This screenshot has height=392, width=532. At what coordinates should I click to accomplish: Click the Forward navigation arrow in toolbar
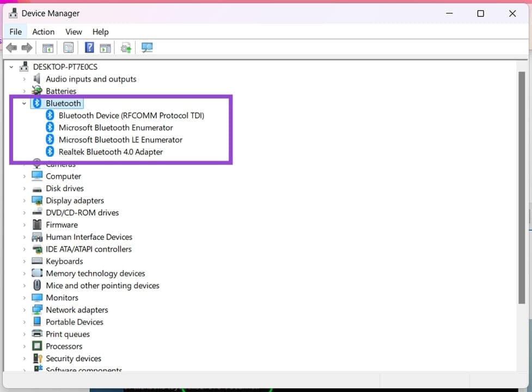point(27,47)
